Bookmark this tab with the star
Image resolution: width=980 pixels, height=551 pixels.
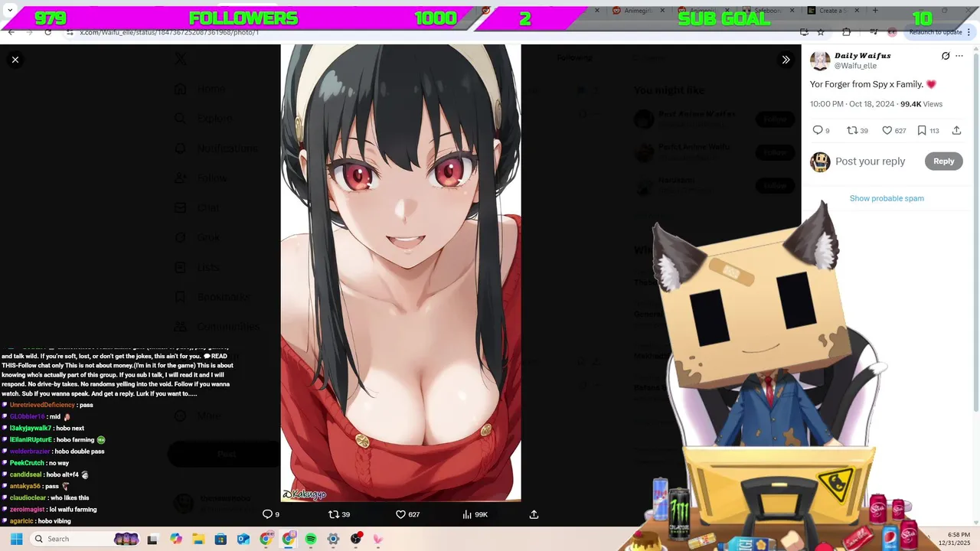point(821,32)
